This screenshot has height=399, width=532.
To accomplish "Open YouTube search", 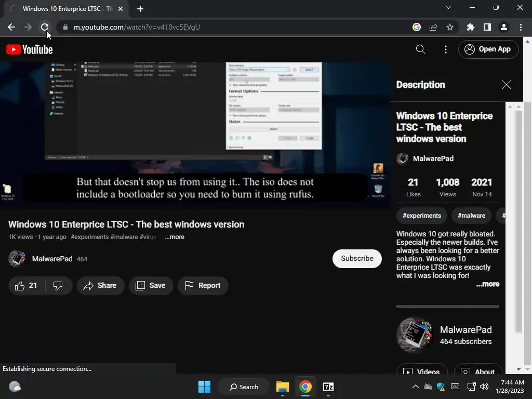I will [x=420, y=49].
